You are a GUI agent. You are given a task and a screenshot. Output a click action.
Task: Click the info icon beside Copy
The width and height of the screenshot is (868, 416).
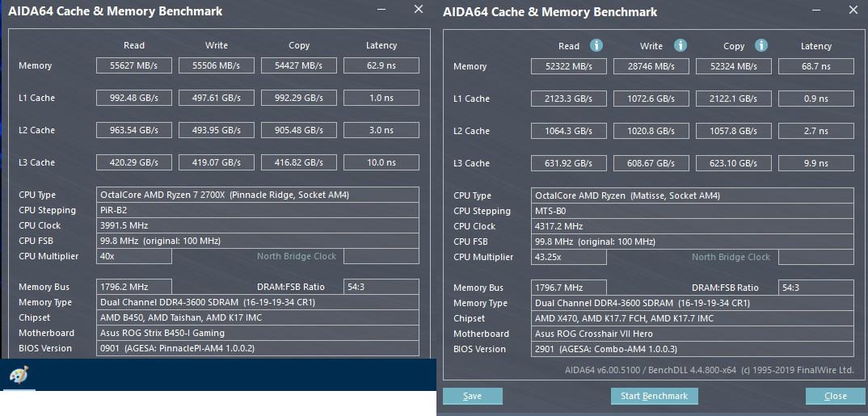(762, 45)
